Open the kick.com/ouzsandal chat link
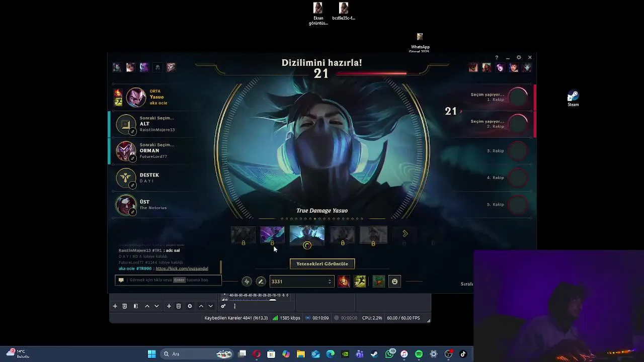Viewport: 644px width, 362px height. (182, 268)
